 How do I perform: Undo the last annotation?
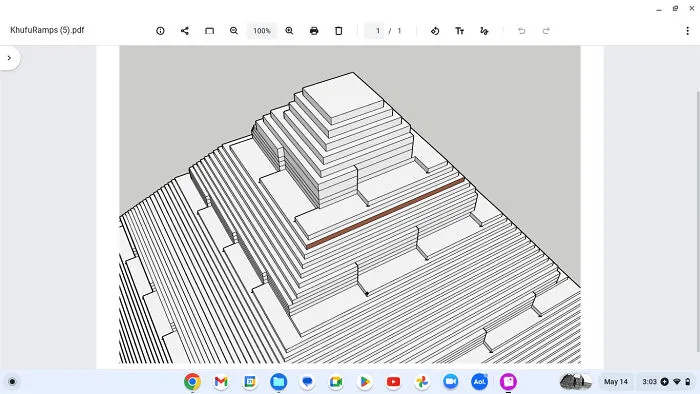coord(521,31)
